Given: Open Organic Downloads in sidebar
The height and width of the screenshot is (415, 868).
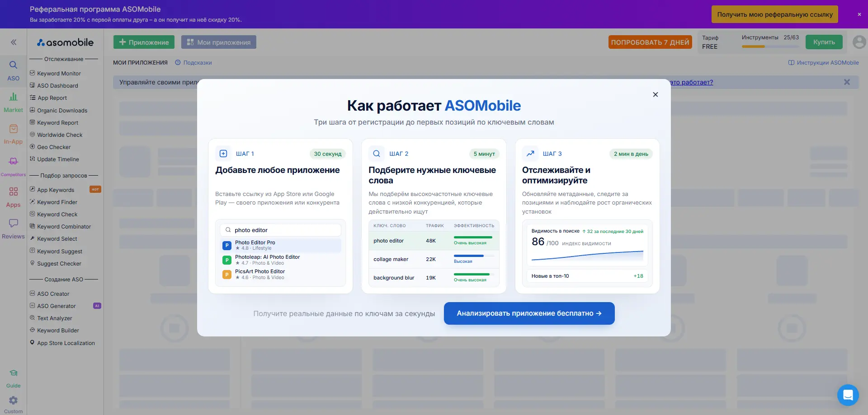Looking at the screenshot, I should point(62,110).
